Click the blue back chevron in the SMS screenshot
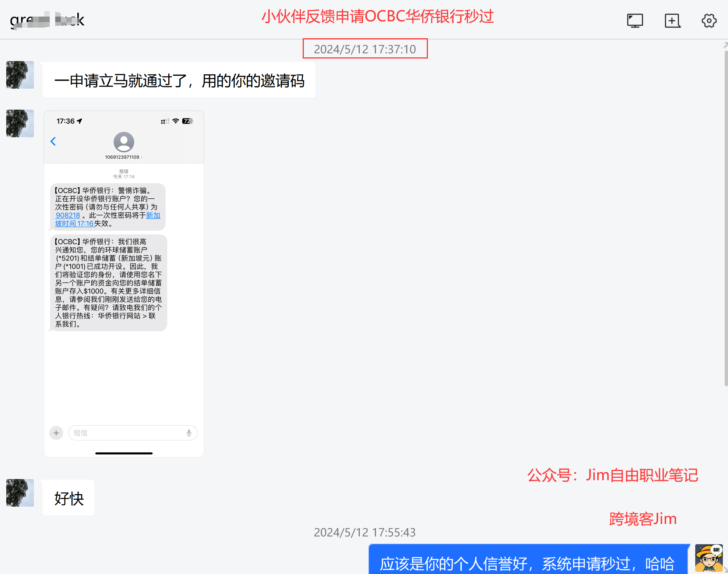Screen dimensions: 728x574 [x=53, y=141]
